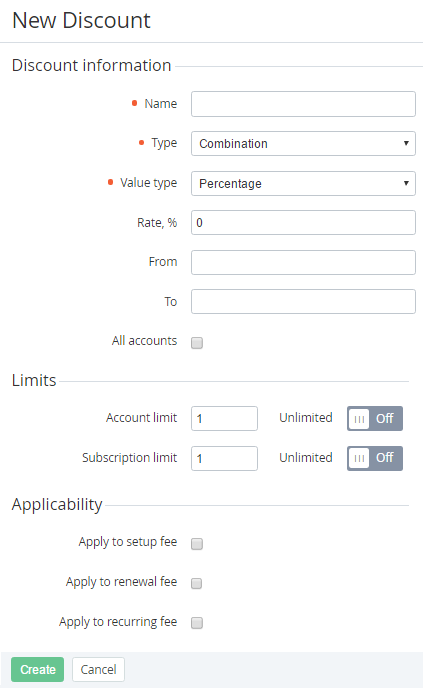Click the Rate, % input field

303,222
